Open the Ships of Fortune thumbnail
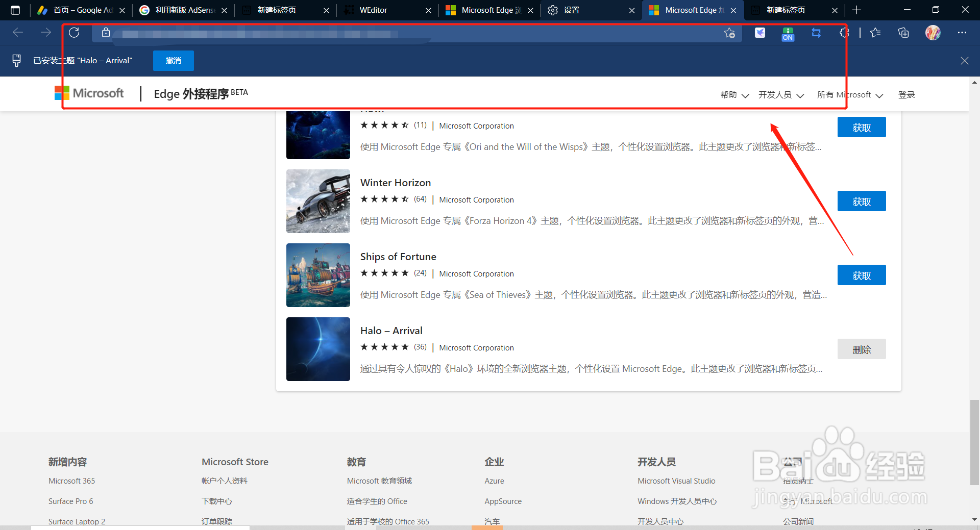This screenshot has height=530, width=980. click(318, 275)
